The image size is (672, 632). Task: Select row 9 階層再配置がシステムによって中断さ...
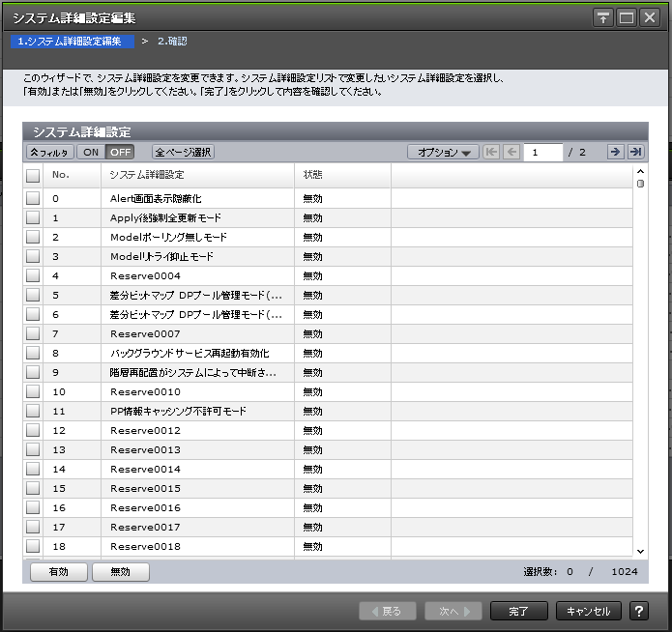pyautogui.click(x=328, y=372)
